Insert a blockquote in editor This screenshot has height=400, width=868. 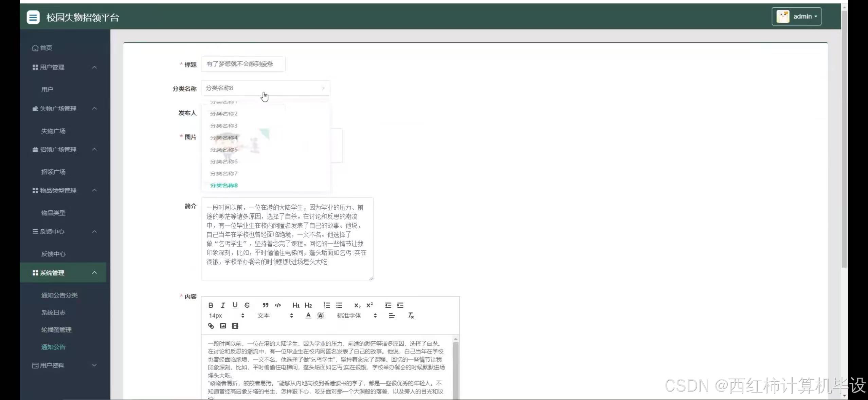(266, 305)
